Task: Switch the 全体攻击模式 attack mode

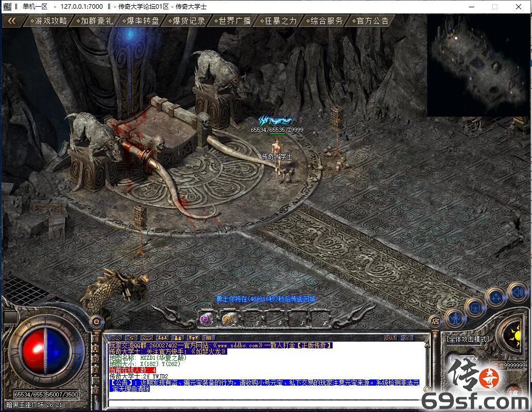Action: (468, 339)
